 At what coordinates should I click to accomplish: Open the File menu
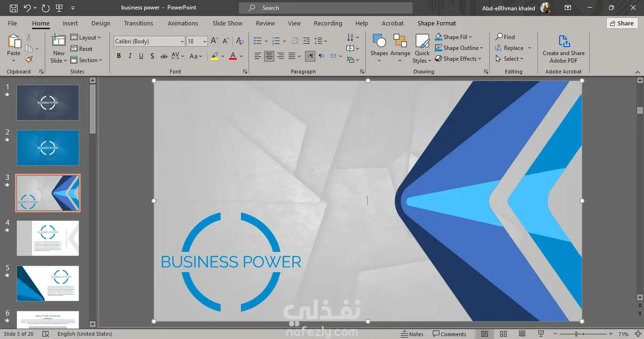point(12,23)
